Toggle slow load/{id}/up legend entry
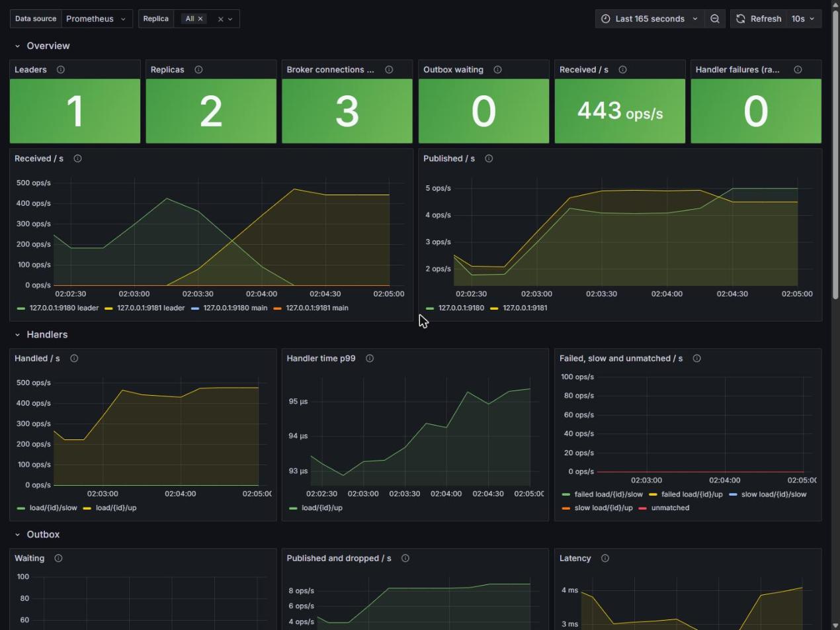The image size is (840, 630). coord(603,508)
